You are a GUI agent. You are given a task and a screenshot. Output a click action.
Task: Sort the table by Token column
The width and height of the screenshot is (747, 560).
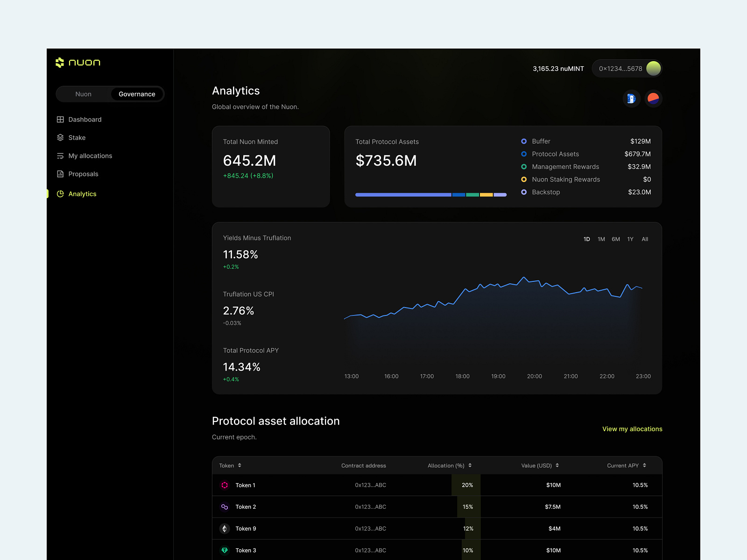pos(230,465)
